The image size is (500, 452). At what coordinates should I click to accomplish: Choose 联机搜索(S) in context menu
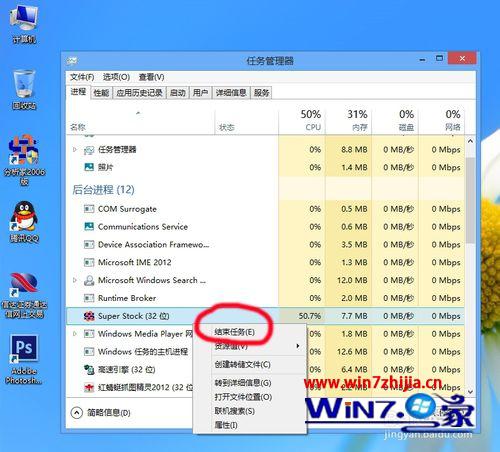tap(235, 411)
